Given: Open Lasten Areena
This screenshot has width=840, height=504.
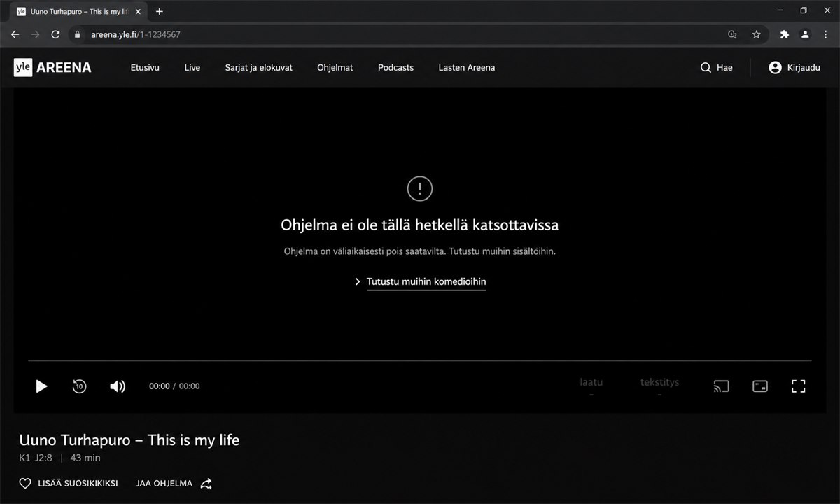Looking at the screenshot, I should tap(467, 68).
